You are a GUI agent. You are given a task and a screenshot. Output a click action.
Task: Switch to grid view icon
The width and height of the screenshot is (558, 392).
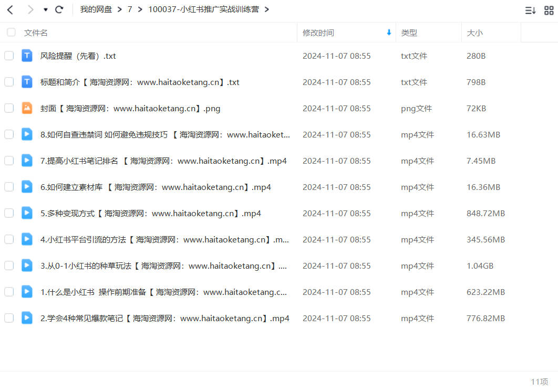tap(549, 10)
